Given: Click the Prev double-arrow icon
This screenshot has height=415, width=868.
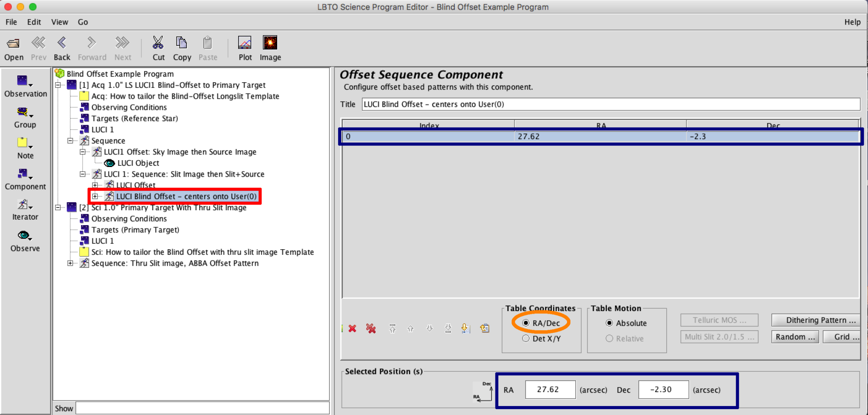Looking at the screenshot, I should pyautogui.click(x=38, y=43).
